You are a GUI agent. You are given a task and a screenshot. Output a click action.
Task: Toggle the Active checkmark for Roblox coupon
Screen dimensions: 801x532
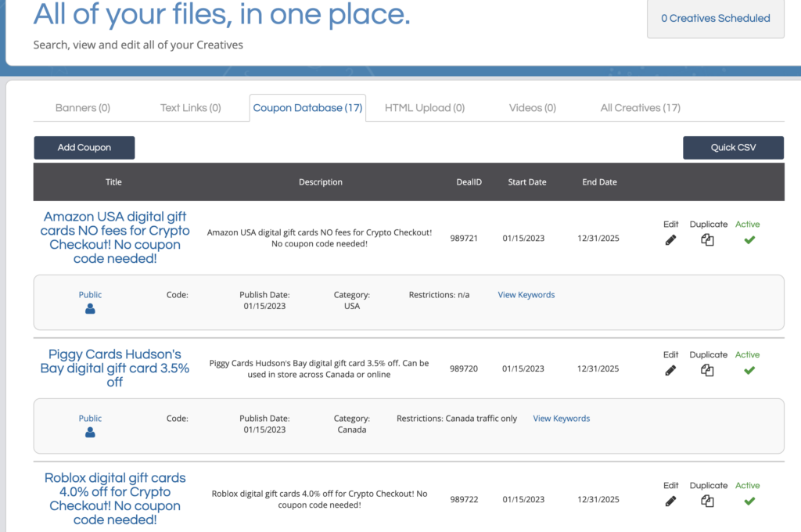point(749,501)
